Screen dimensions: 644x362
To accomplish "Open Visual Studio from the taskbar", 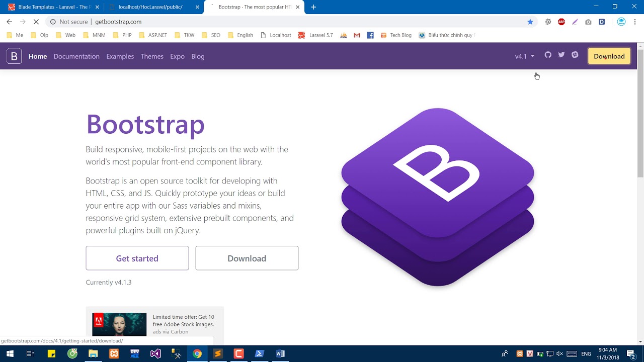I will pyautogui.click(x=155, y=353).
